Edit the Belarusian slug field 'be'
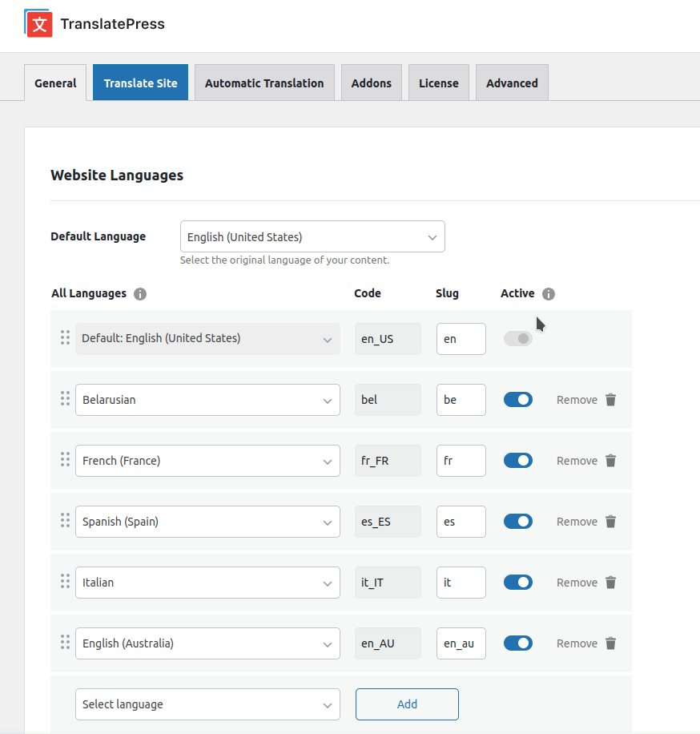This screenshot has height=734, width=700. point(461,400)
